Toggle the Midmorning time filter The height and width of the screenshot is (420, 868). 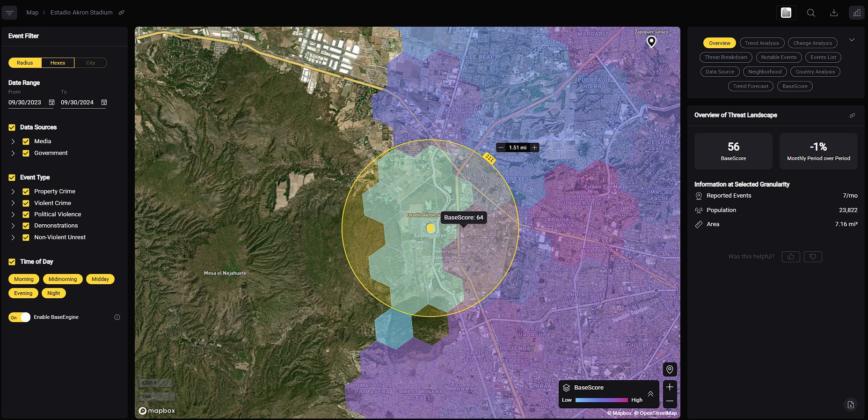coord(63,279)
